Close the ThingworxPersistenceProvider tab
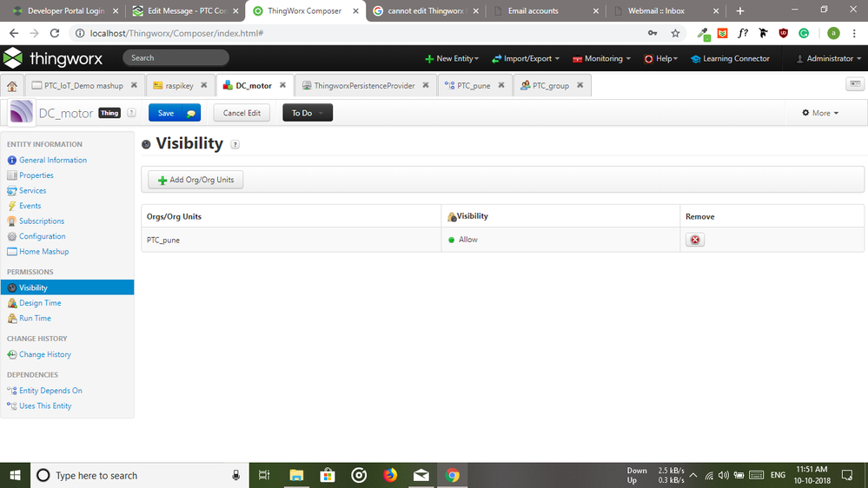This screenshot has width=868, height=488. click(x=425, y=85)
